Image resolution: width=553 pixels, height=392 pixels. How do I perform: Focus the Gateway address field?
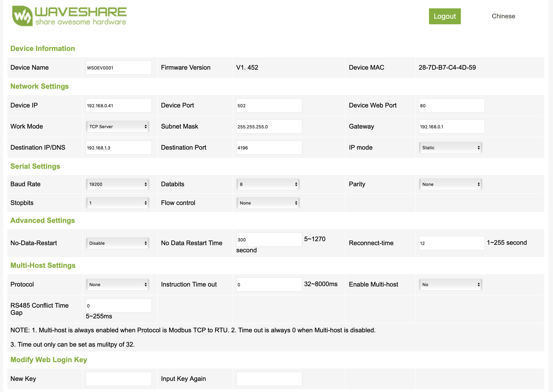[451, 127]
